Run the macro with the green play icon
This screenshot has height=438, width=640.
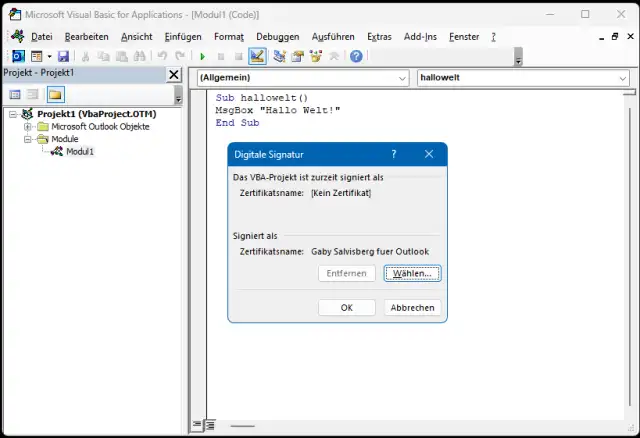click(203, 57)
